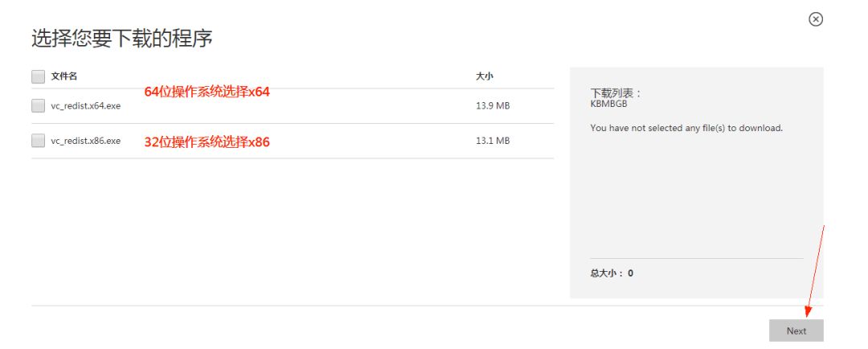Click the red 64位操作系统选择x64 annotation
868x349 pixels.
[x=207, y=92]
